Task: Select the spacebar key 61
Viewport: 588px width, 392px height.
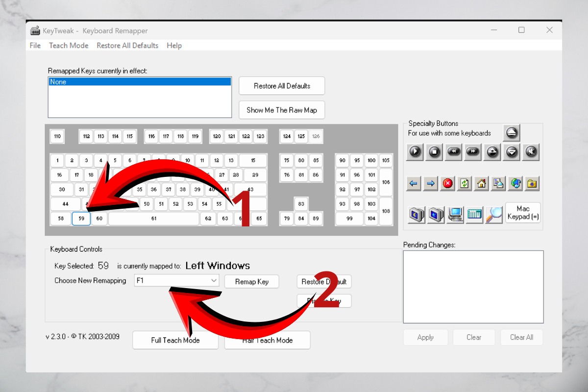Action: pyautogui.click(x=154, y=219)
